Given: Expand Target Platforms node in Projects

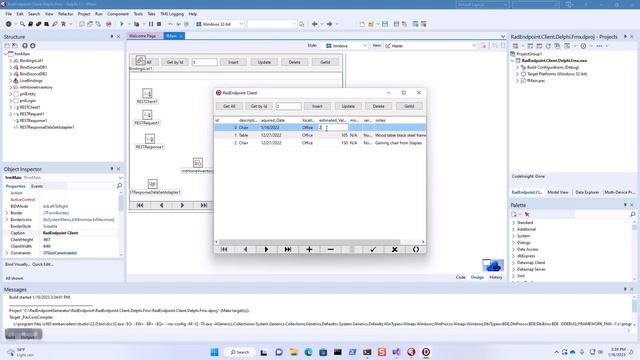Looking at the screenshot, I should click(518, 74).
